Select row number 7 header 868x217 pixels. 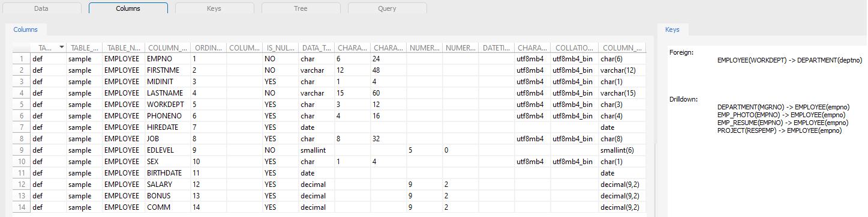[x=22, y=127]
